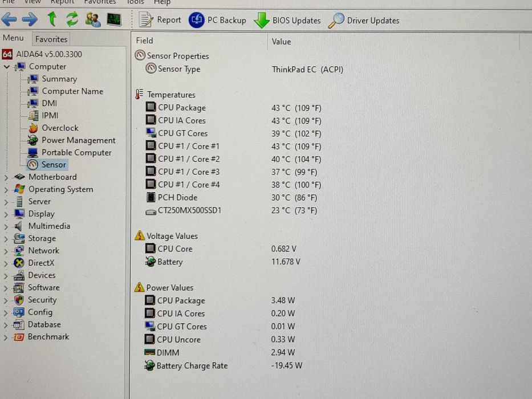
Task: Select the Sensor Type row
Action: pos(244,69)
